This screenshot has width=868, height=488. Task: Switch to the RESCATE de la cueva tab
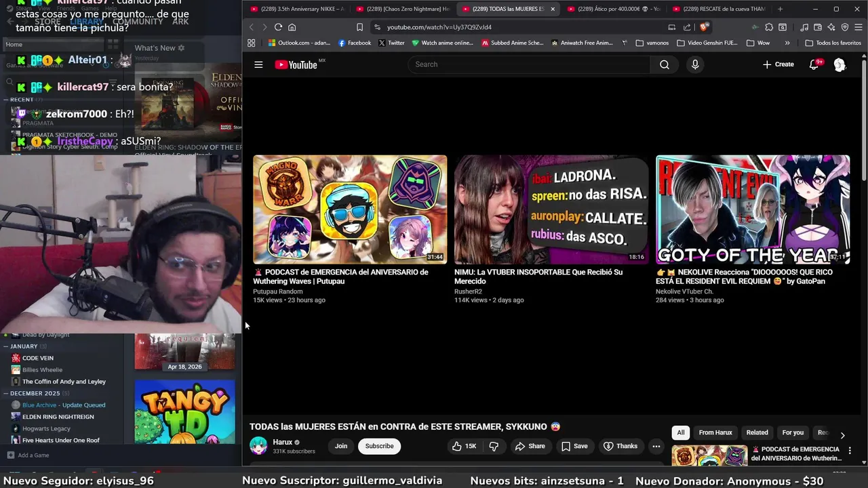click(x=719, y=9)
